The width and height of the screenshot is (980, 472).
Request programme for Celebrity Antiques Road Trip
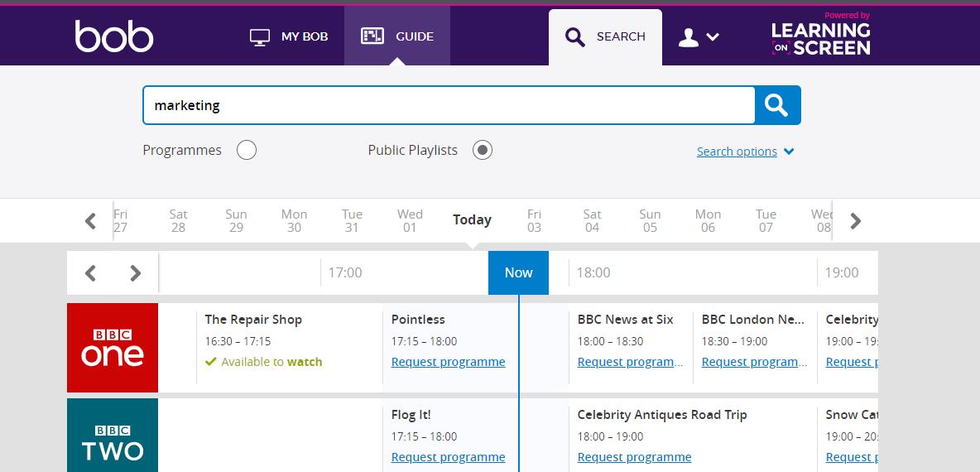[x=634, y=457]
